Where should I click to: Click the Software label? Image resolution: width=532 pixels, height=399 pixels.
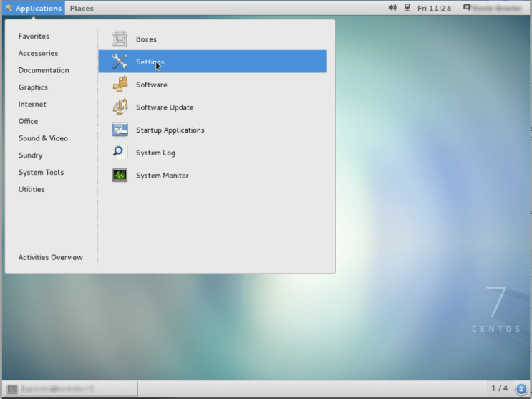tap(151, 85)
